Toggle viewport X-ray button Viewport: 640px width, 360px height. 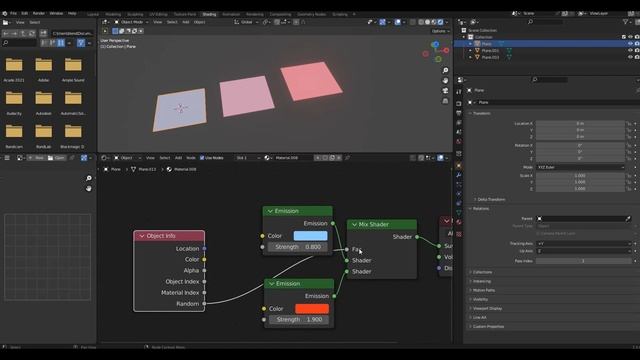point(413,22)
